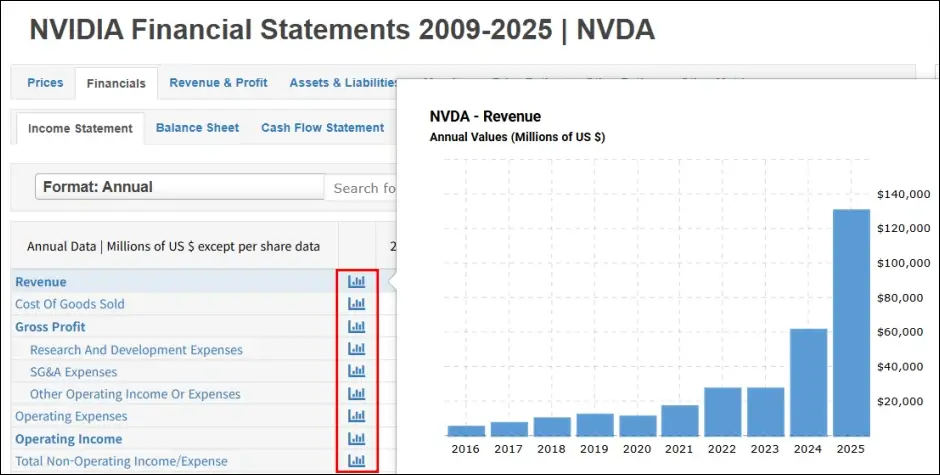The image size is (940, 475).
Task: Open Research And Development Expenses link
Action: [137, 350]
